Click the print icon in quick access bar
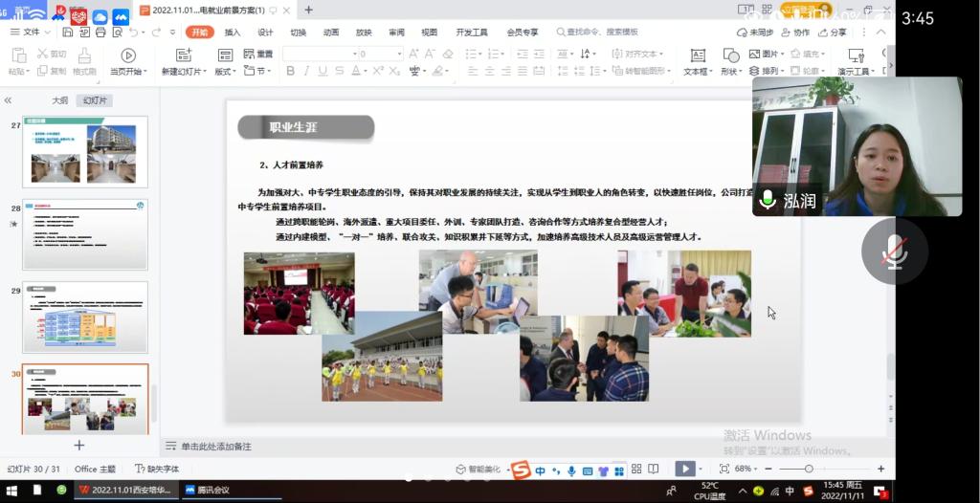 click(99, 32)
